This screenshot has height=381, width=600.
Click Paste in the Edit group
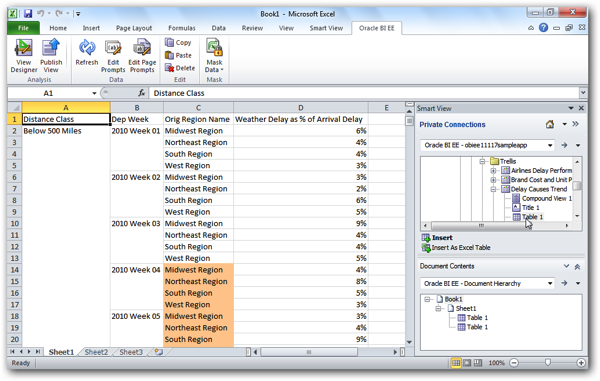[x=178, y=55]
